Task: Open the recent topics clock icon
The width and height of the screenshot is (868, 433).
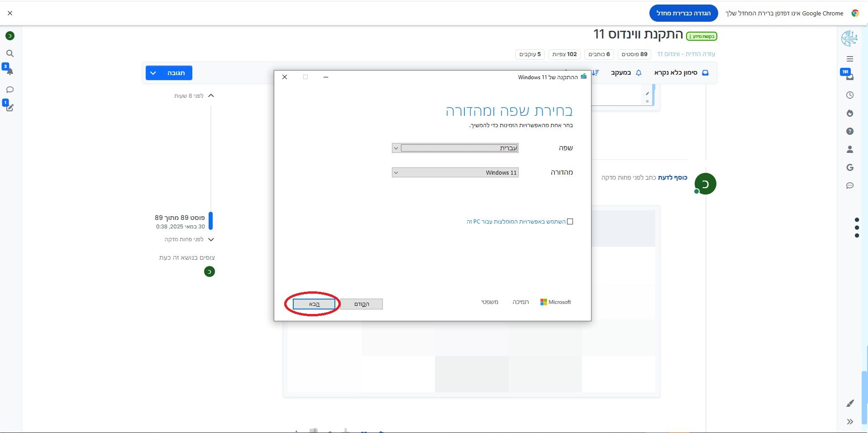Action: (x=850, y=95)
